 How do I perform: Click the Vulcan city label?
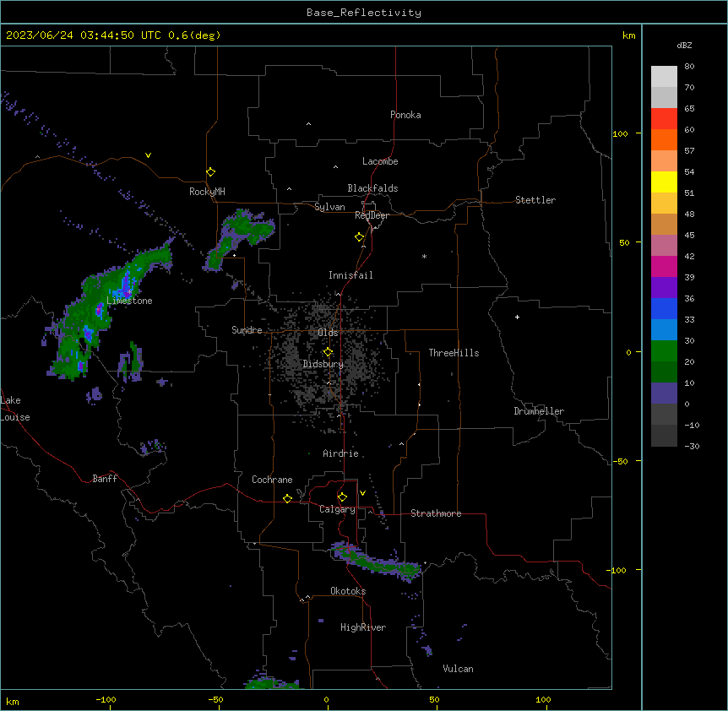pos(458,669)
